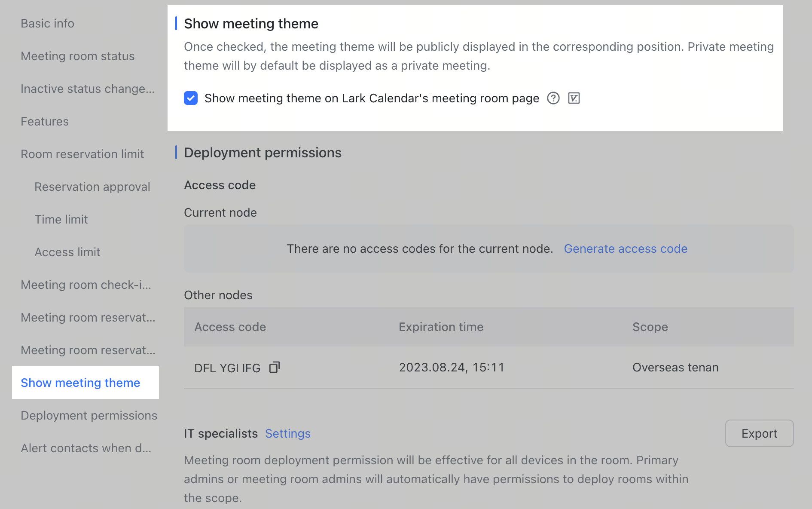The image size is (812, 509).
Task: Open Room reservation limit settings
Action: coord(82,154)
